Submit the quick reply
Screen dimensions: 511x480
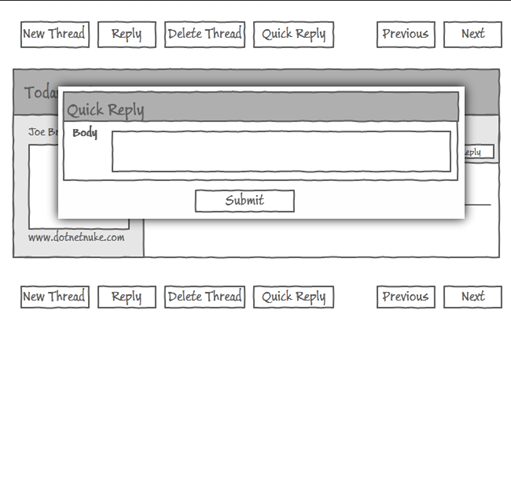[245, 201]
